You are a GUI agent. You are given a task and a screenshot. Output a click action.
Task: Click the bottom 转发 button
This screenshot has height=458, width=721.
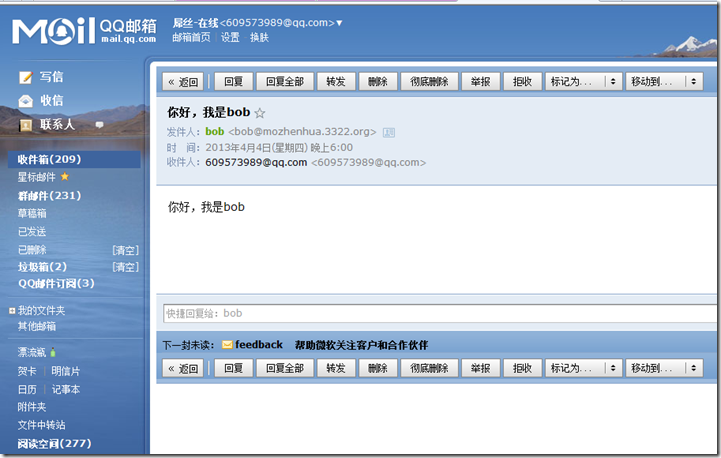click(336, 368)
